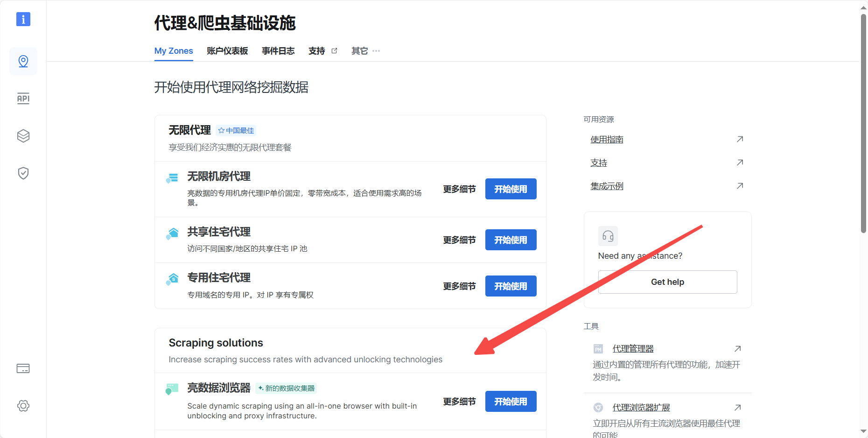
Task: Click external link icon beside 支持 tab
Action: (x=334, y=51)
